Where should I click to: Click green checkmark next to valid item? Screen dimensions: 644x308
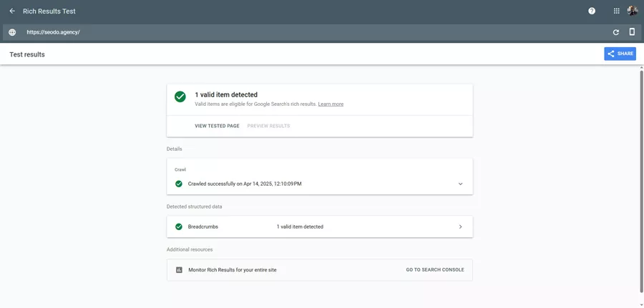(180, 97)
